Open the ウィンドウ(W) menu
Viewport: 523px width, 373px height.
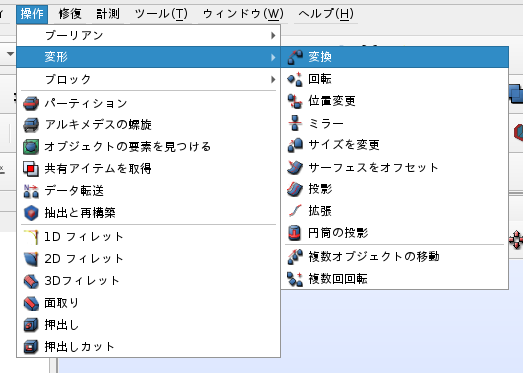point(243,14)
